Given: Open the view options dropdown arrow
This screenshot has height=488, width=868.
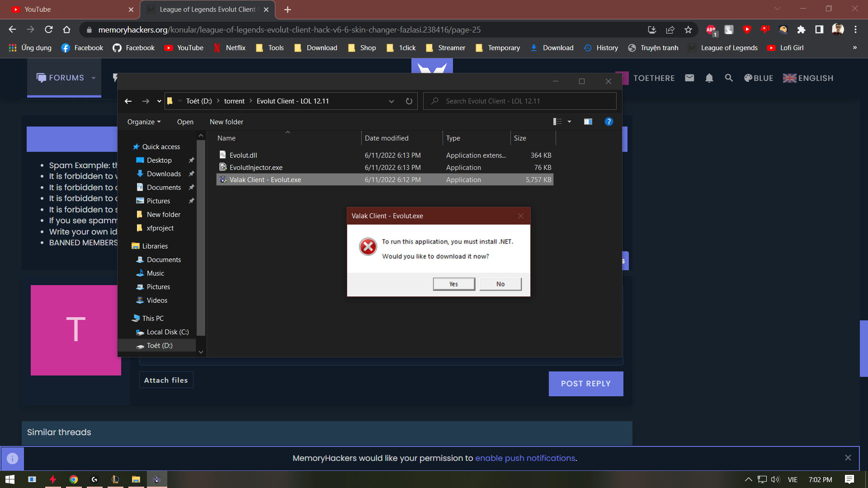Looking at the screenshot, I should point(570,122).
